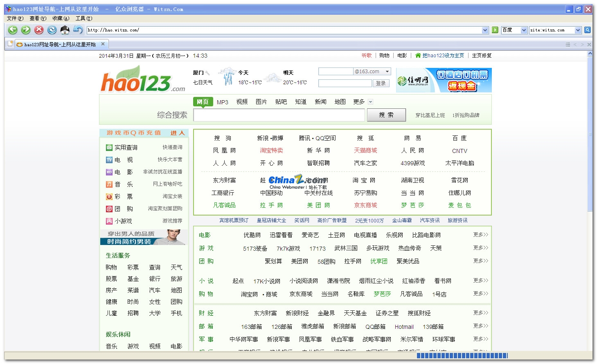Stop loading with the red X button
The width and height of the screenshot is (597, 364).
(39, 29)
